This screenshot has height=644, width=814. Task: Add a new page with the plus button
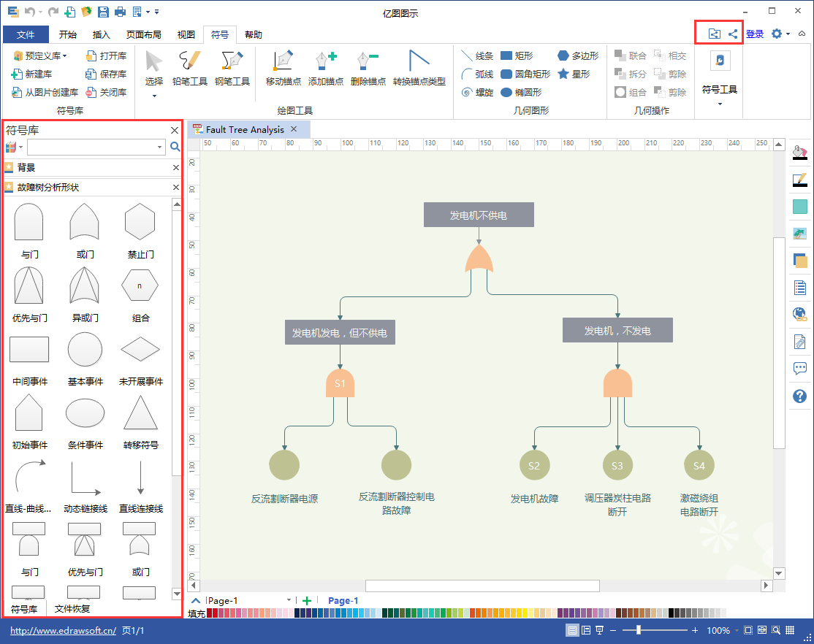[307, 600]
